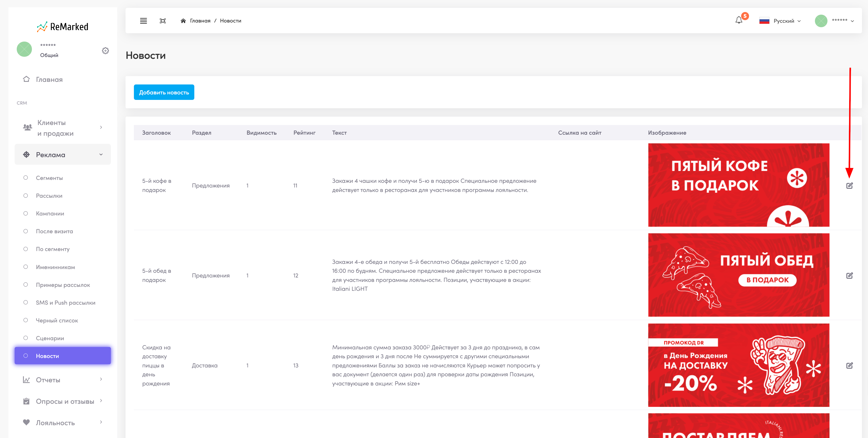The image size is (868, 438).
Task: Select После визита menu item
Action: point(54,231)
